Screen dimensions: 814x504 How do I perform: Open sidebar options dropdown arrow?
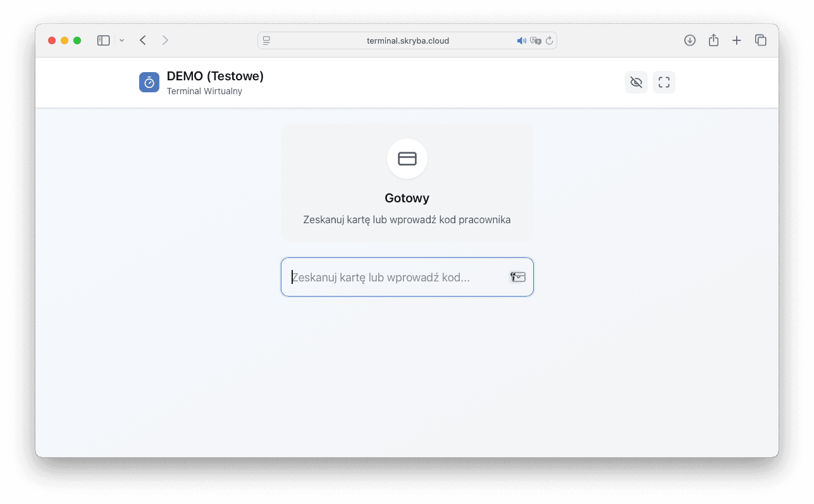(x=122, y=40)
